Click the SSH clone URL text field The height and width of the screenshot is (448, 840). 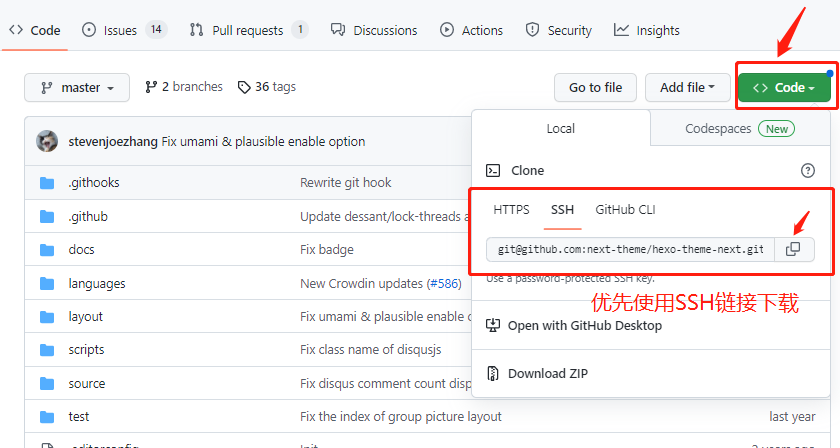pyautogui.click(x=631, y=249)
